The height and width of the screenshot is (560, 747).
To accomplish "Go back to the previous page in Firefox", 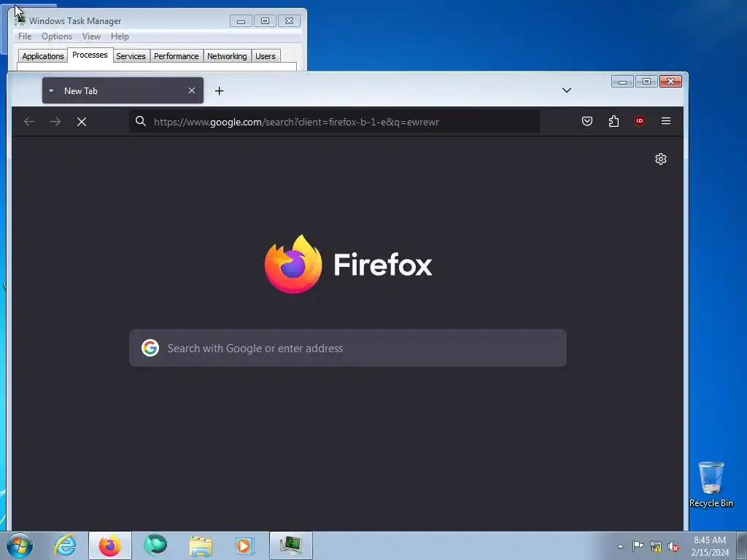I will pos(29,122).
